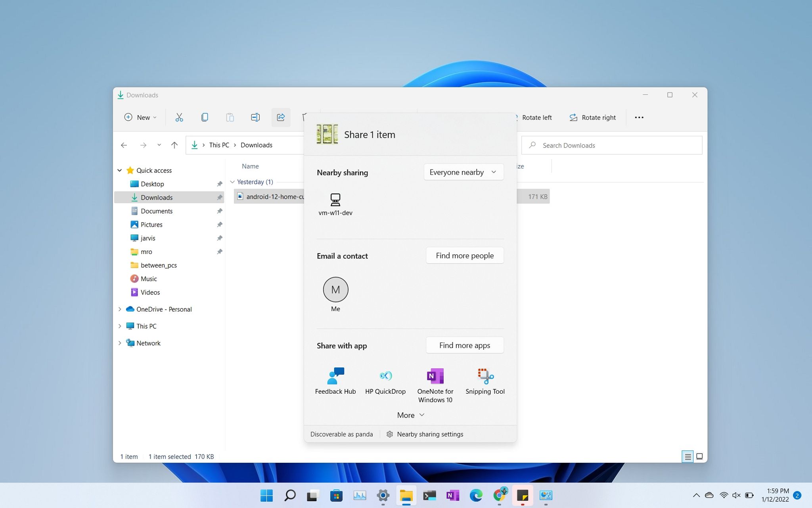812x508 pixels.
Task: Click Find more apps button
Action: pyautogui.click(x=465, y=345)
